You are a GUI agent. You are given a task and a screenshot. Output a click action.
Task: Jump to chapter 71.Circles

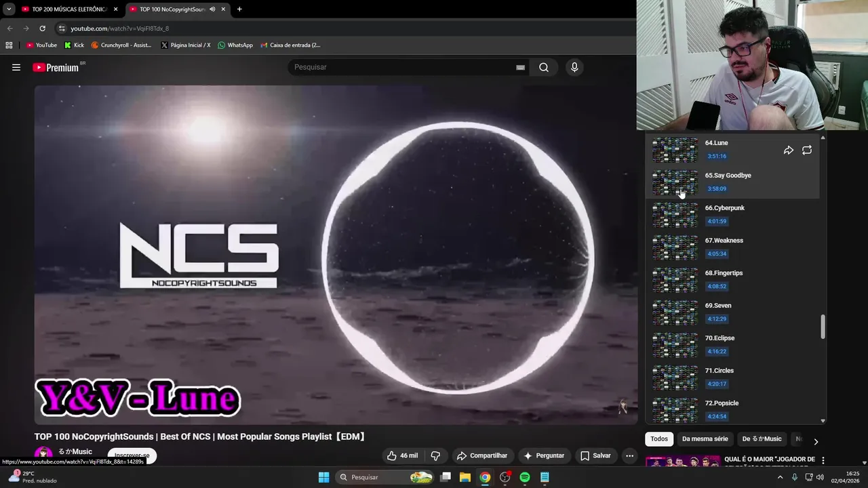(x=719, y=371)
